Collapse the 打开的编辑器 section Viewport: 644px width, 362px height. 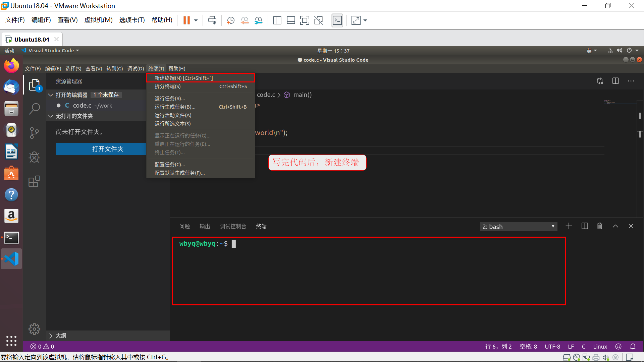51,95
